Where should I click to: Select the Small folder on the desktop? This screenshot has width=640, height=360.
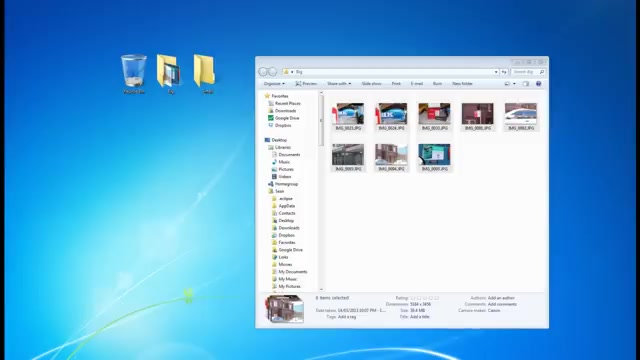pyautogui.click(x=205, y=74)
